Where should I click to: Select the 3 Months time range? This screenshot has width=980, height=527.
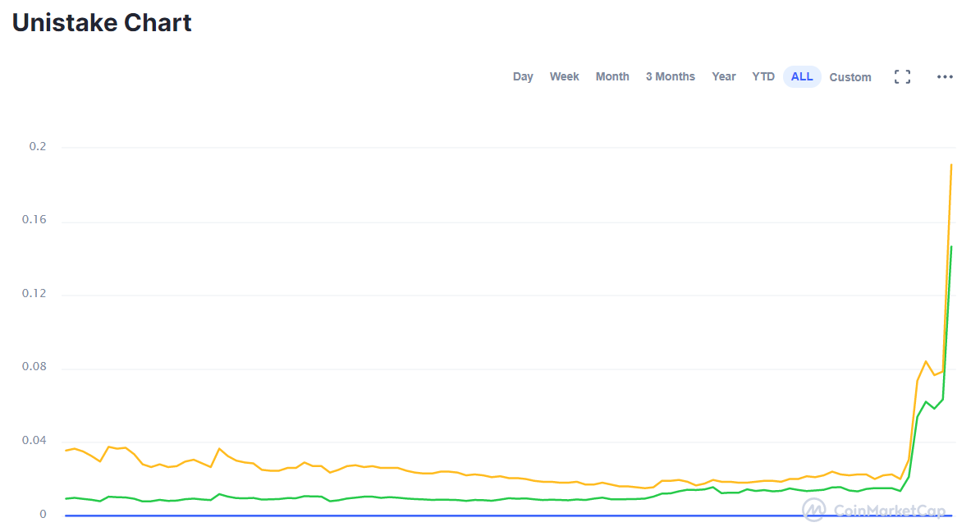(x=670, y=76)
